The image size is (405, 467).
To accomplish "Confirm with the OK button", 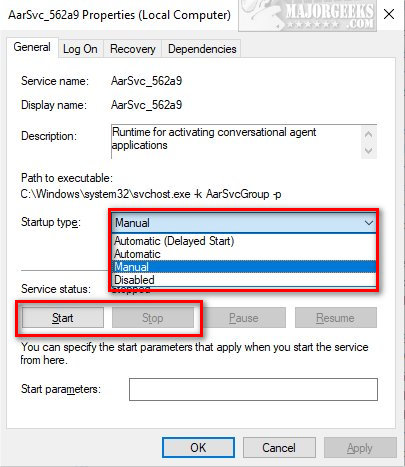I will point(198,447).
